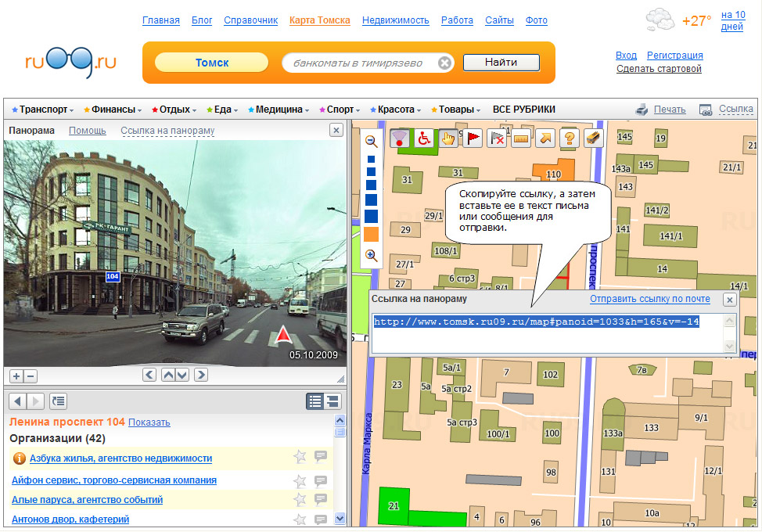Expand the Транспорт category dropdown
This screenshot has height=532, width=762.
[x=44, y=110]
